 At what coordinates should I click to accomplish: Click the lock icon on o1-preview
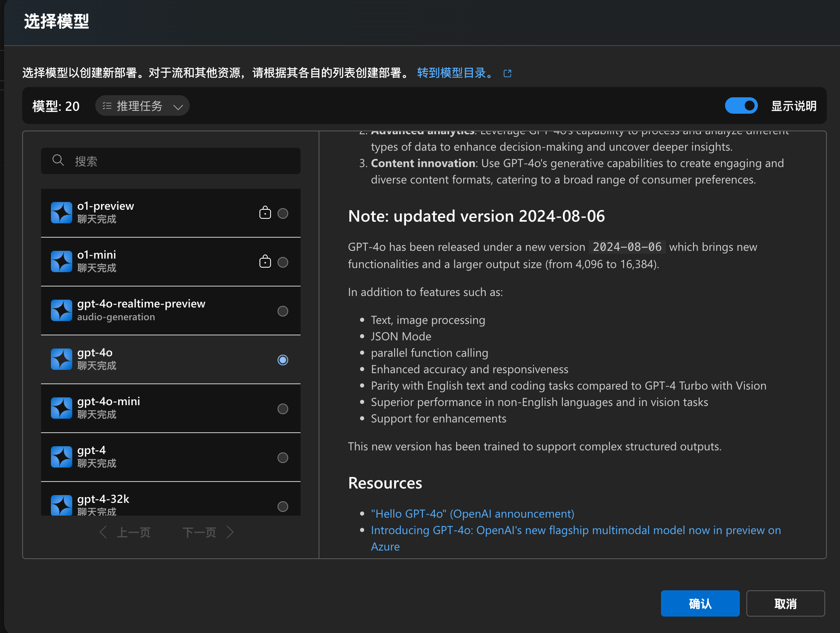(265, 212)
